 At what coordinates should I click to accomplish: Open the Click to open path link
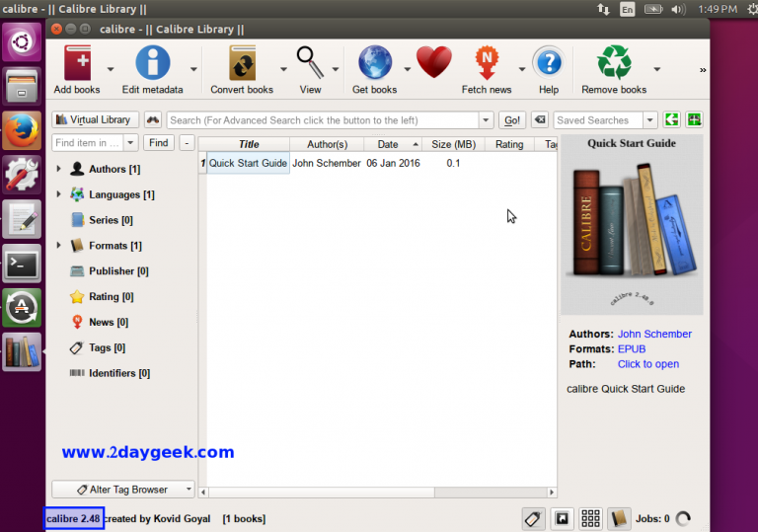pyautogui.click(x=648, y=363)
